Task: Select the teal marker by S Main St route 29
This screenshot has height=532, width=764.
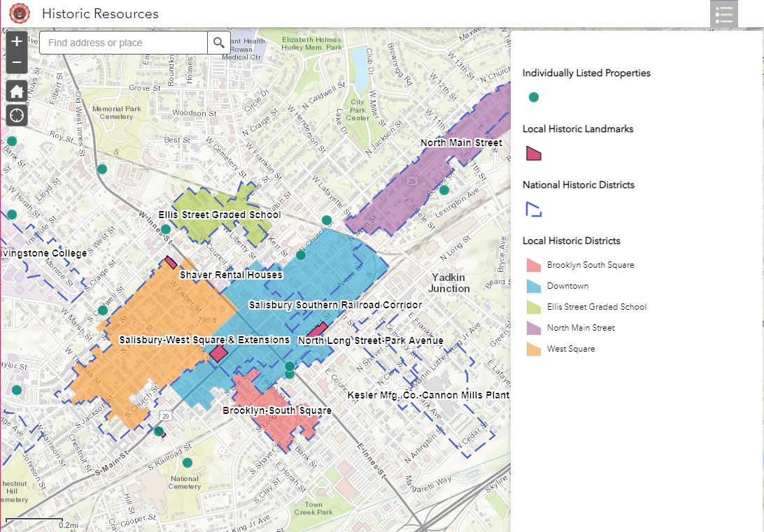Action: (x=158, y=431)
